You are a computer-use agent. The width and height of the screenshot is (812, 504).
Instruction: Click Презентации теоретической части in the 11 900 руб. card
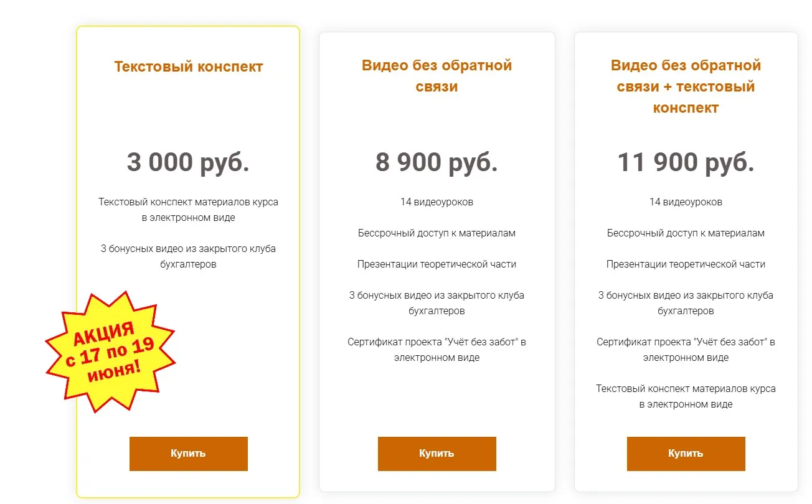point(686,264)
